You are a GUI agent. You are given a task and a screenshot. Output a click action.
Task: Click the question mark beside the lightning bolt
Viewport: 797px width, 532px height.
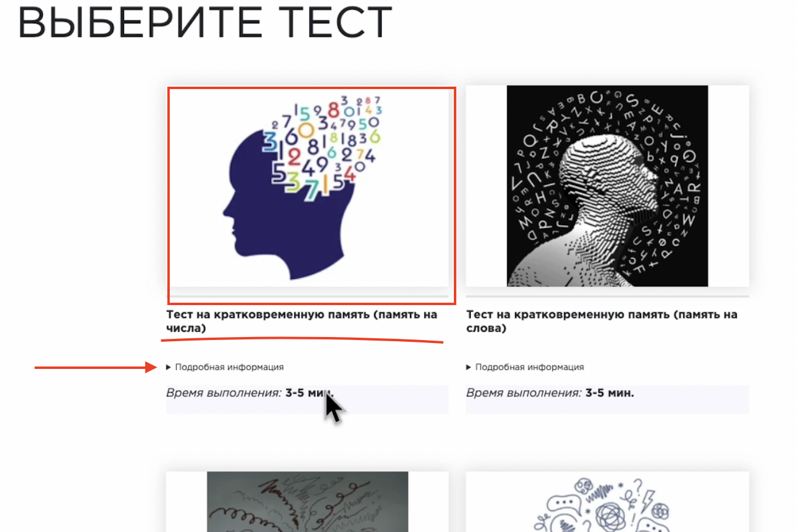tap(638, 487)
